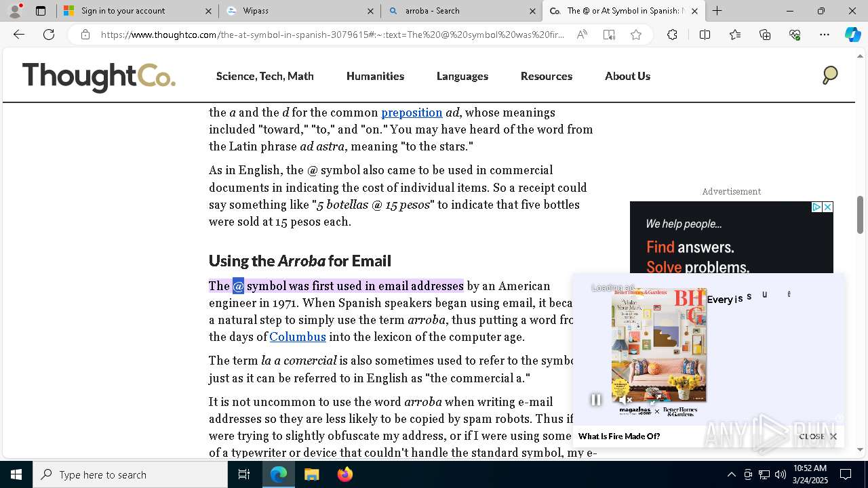The image size is (868, 488).
Task: Click the page vertical scrollbar thumb
Action: [860, 214]
